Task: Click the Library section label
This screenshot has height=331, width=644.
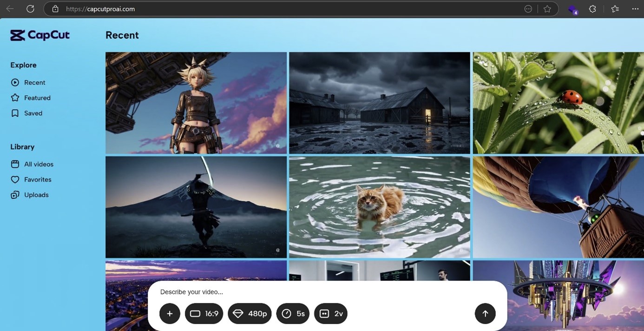Action: click(22, 147)
